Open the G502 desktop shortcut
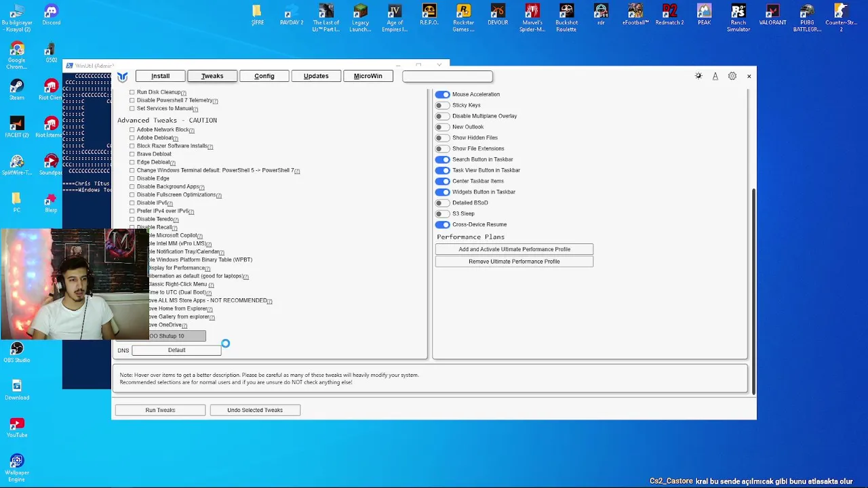Screen dimensions: 868x488 pos(51,53)
